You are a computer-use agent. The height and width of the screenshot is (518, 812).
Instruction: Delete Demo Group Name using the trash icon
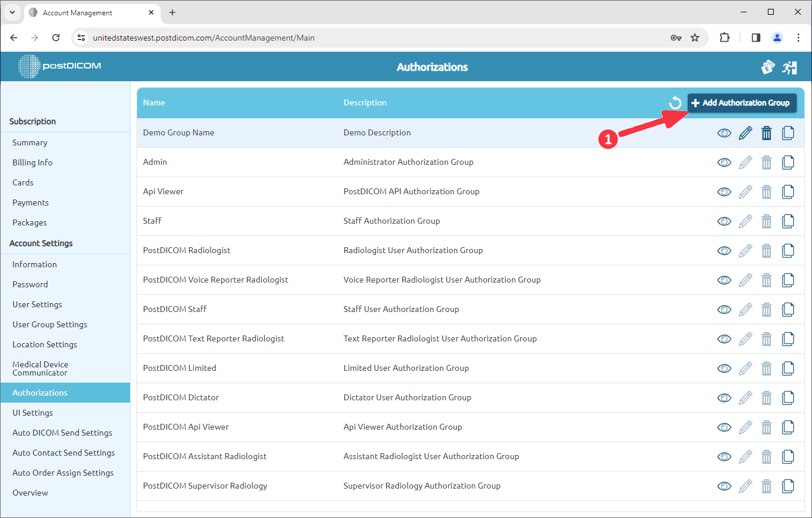pos(766,132)
